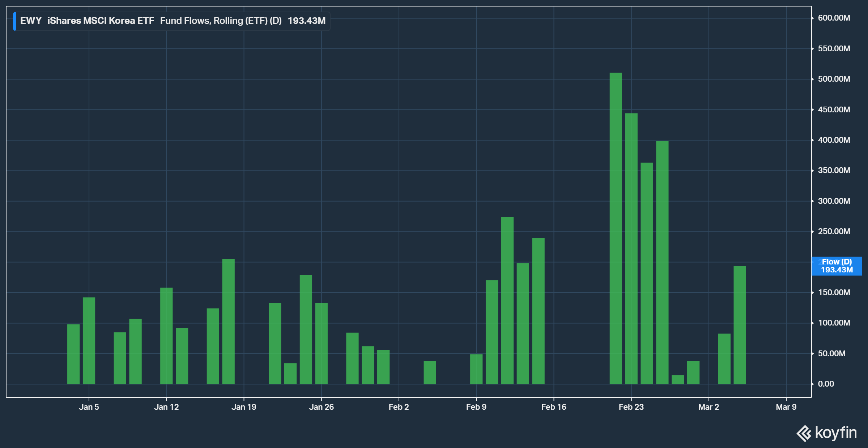The height and width of the screenshot is (448, 868).
Task: Click the blue Flow (D) axis tag
Action: pos(837,266)
